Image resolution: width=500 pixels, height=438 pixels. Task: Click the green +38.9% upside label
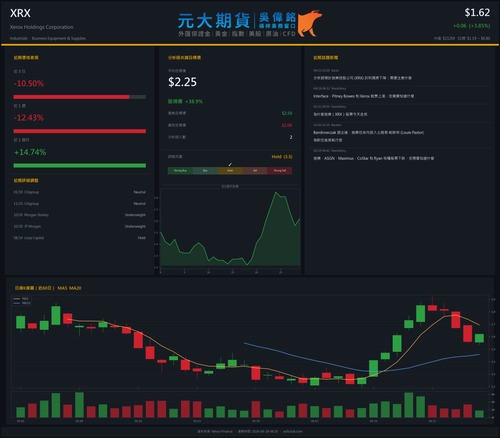[185, 101]
